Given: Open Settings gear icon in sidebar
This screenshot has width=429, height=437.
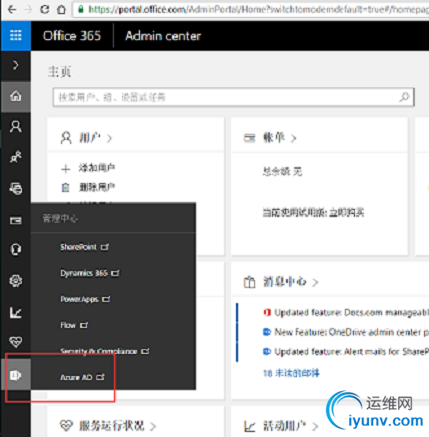Looking at the screenshot, I should tap(16, 281).
